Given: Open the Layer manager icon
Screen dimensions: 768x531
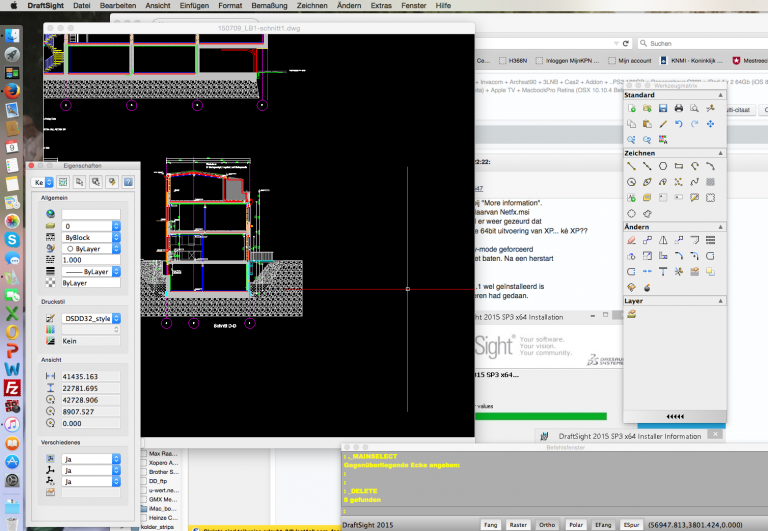Looking at the screenshot, I should 631,314.
